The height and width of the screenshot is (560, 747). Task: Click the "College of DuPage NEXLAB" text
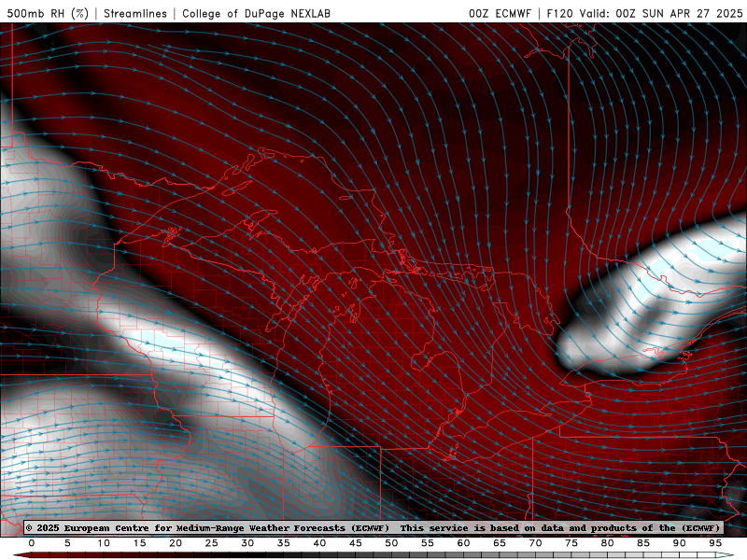pos(256,13)
